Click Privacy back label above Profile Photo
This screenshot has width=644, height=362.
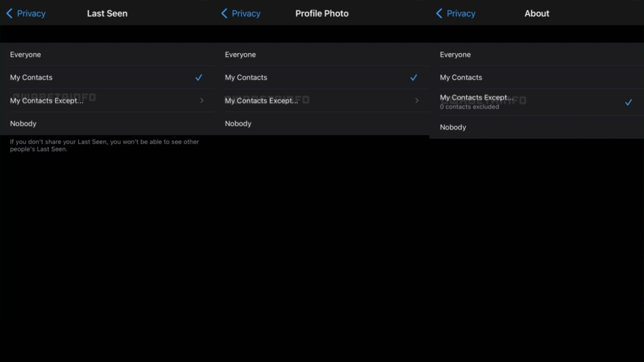coord(246,14)
